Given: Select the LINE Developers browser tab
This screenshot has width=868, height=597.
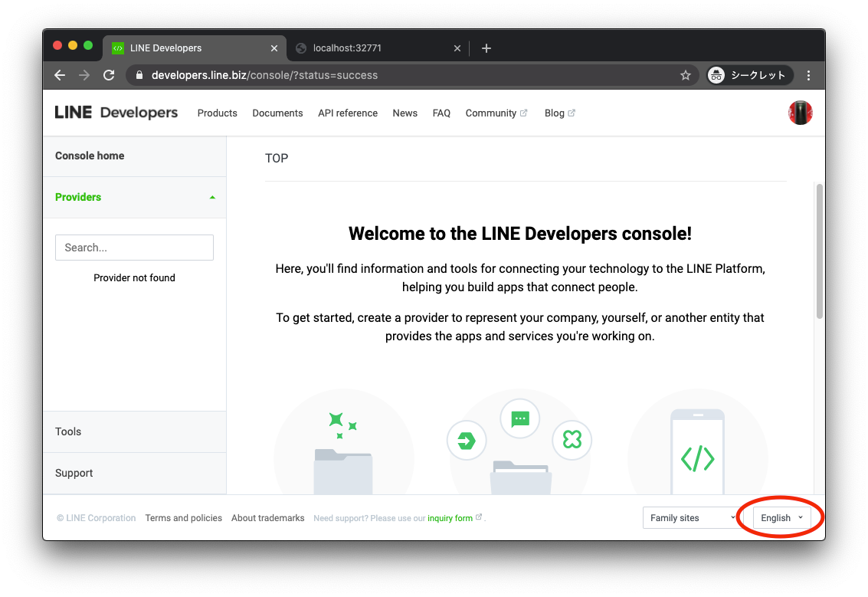Looking at the screenshot, I should click(x=195, y=48).
